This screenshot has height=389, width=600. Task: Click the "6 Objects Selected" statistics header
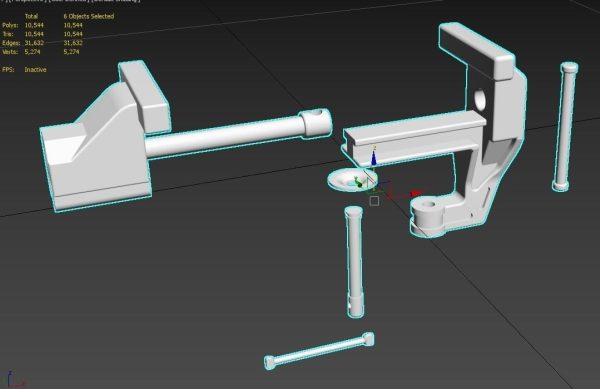pyautogui.click(x=89, y=16)
